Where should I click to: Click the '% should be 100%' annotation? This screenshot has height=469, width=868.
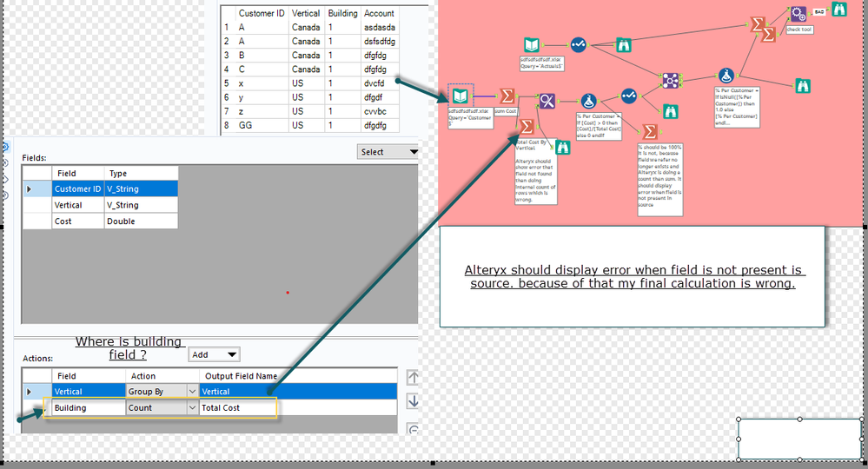659,179
